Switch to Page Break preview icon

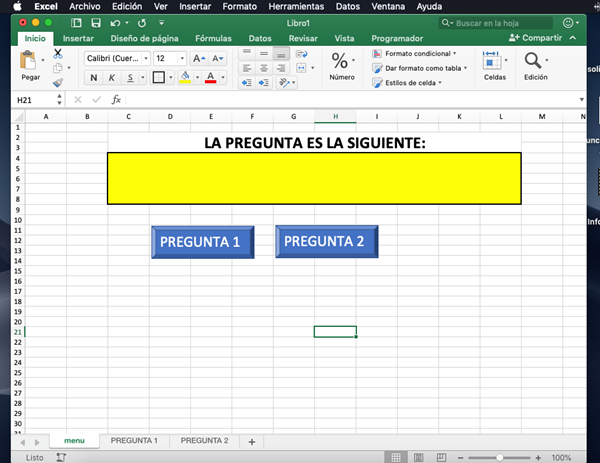point(441,457)
